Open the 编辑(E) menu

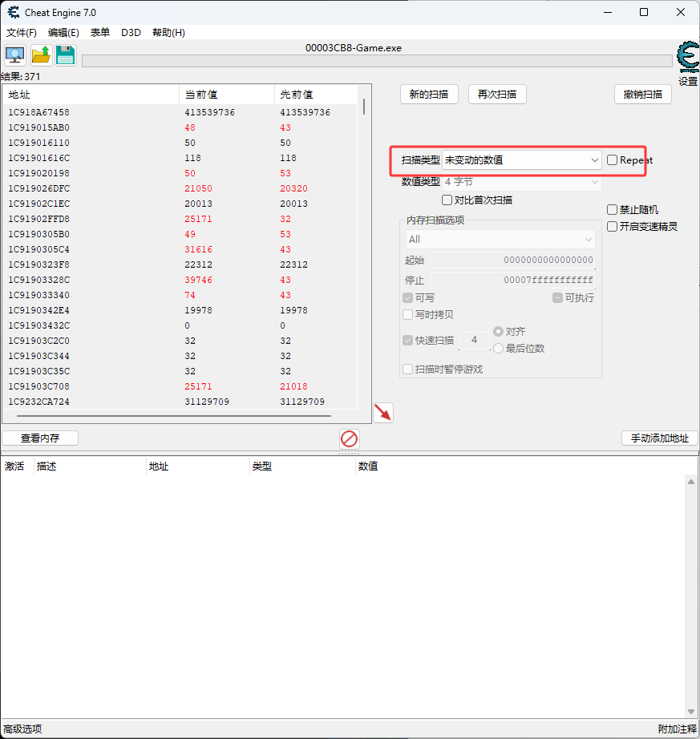click(x=63, y=33)
